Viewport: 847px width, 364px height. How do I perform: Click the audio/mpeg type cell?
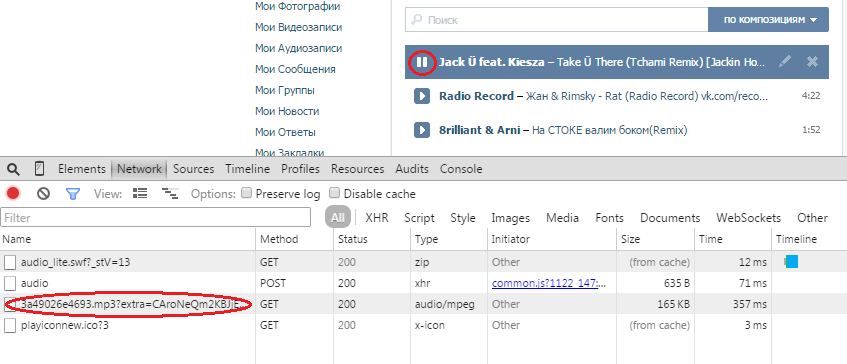point(445,304)
